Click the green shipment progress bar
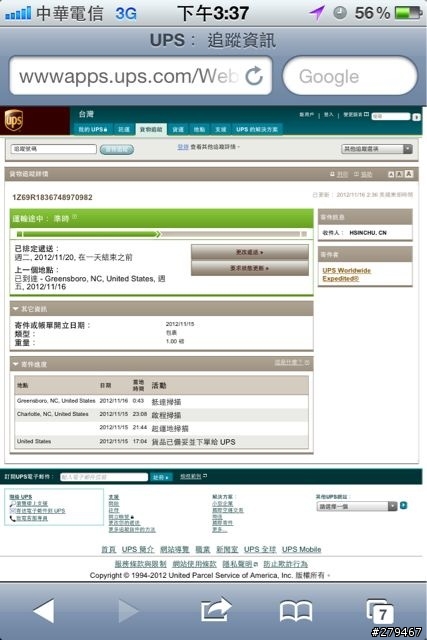427x640 pixels. click(x=161, y=234)
